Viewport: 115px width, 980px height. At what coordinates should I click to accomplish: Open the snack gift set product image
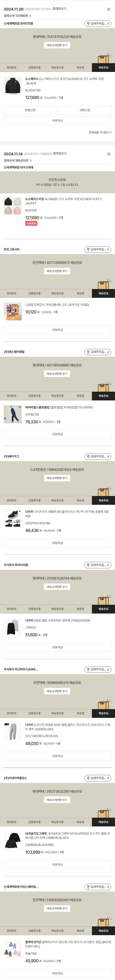(13, 312)
